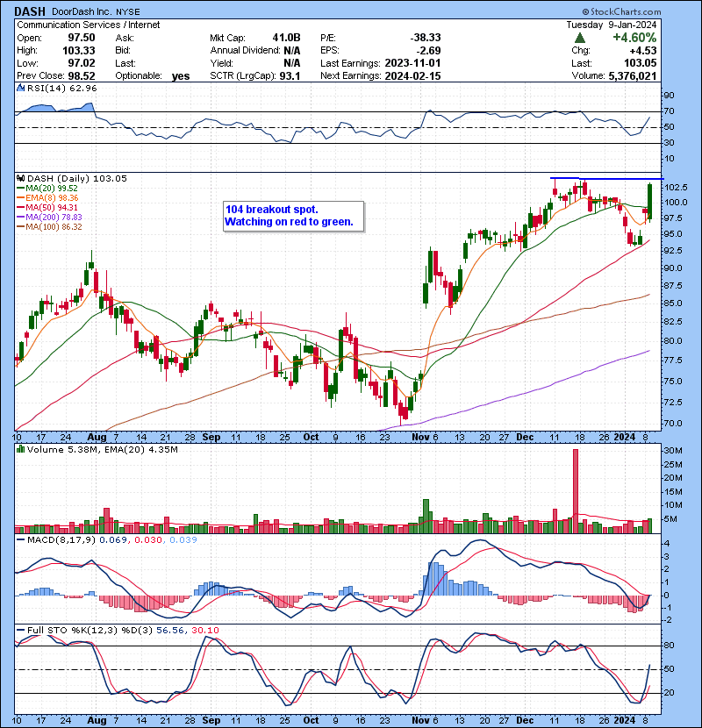Click the orange line swatch for EMA(8)
702x728 pixels.
[x=20, y=197]
